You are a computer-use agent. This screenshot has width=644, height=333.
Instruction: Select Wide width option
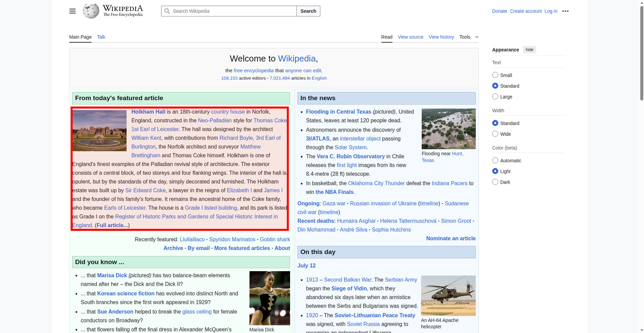coord(495,134)
